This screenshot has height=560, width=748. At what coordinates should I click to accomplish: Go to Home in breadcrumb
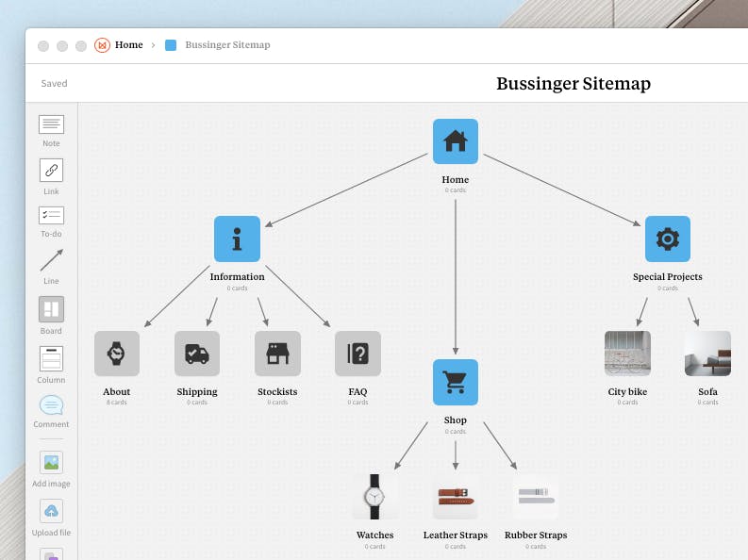129,45
